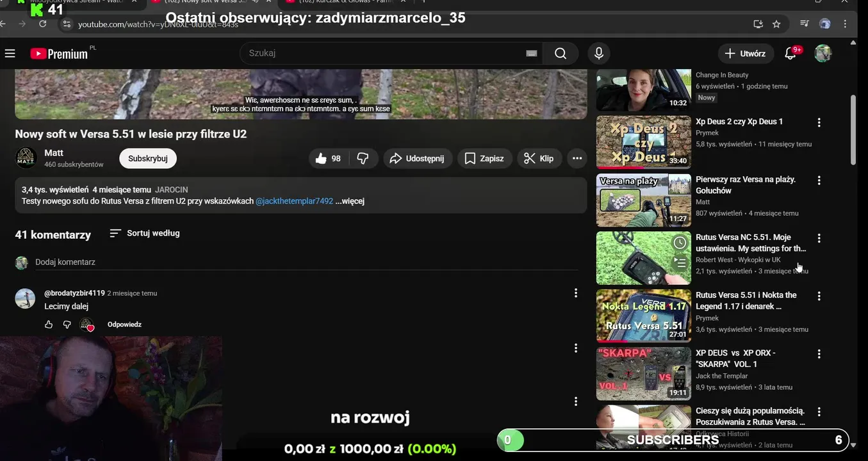This screenshot has width=868, height=461.
Task: Open the YouTube guide hamburger menu
Action: pos(10,53)
